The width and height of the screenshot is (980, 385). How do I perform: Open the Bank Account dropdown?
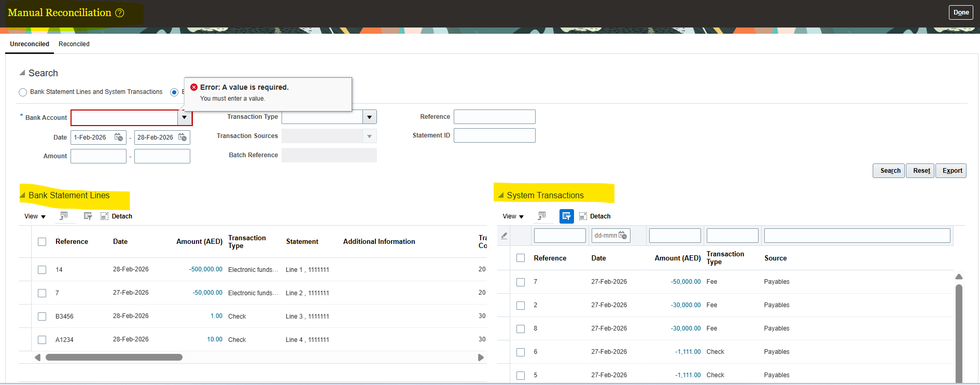click(x=184, y=118)
